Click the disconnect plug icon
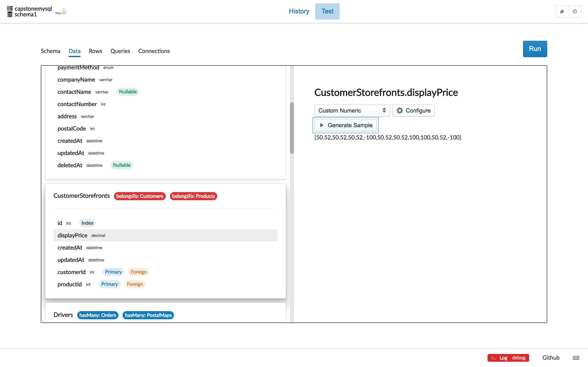The width and height of the screenshot is (588, 367). tap(562, 11)
